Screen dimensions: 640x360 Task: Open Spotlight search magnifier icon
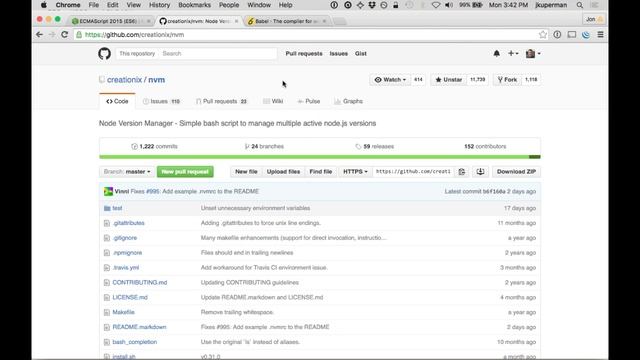580,5
